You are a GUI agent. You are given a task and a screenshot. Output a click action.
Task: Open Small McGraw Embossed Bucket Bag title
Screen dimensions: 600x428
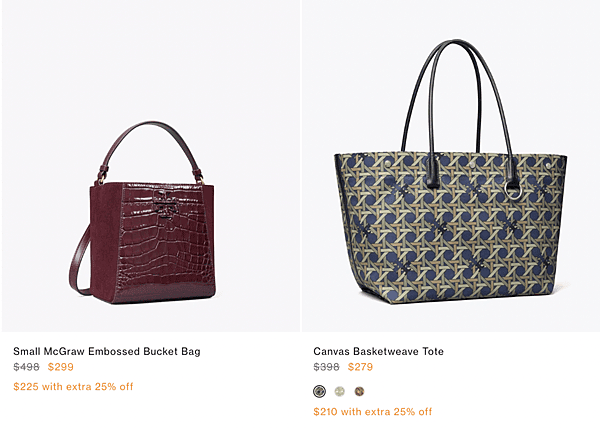point(107,351)
